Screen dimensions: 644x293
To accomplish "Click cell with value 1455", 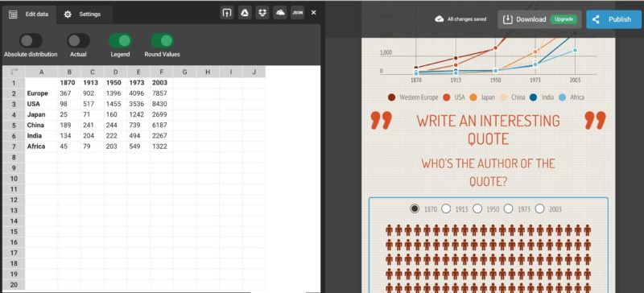I will click(x=115, y=104).
